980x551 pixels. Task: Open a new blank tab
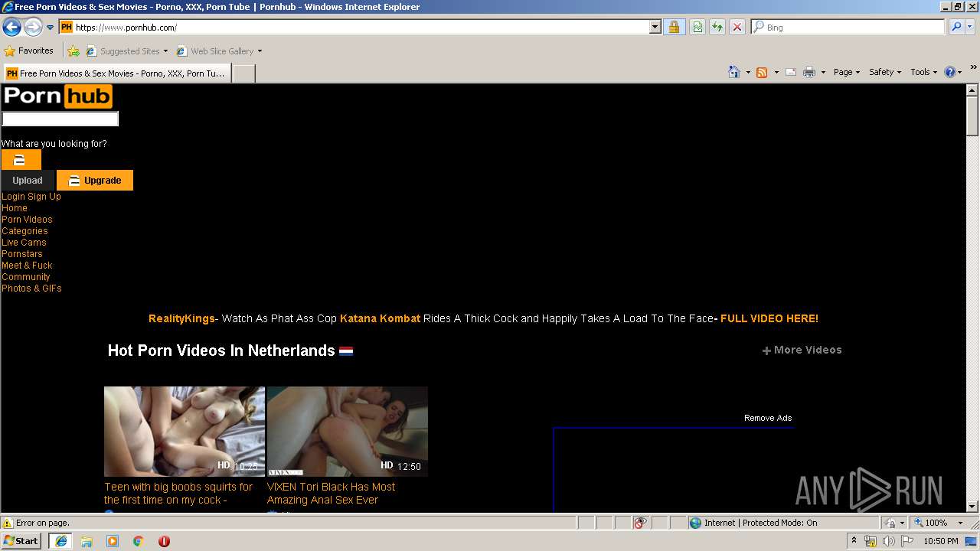pyautogui.click(x=243, y=73)
